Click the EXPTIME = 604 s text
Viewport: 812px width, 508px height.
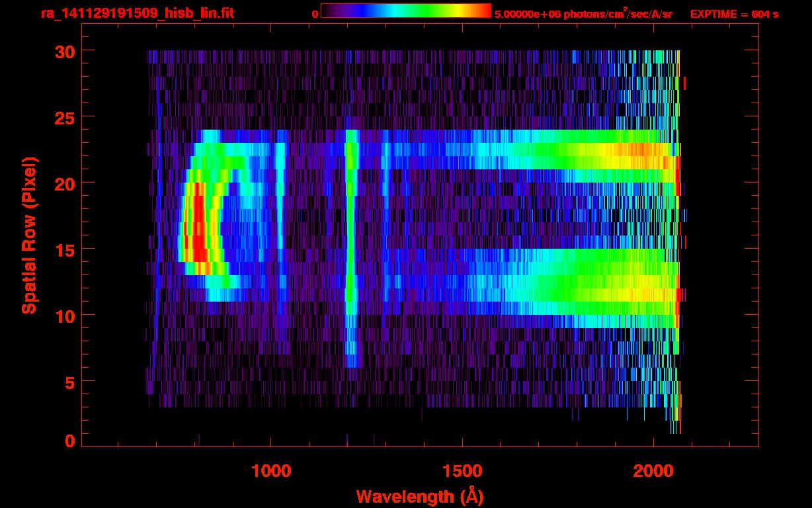point(734,14)
